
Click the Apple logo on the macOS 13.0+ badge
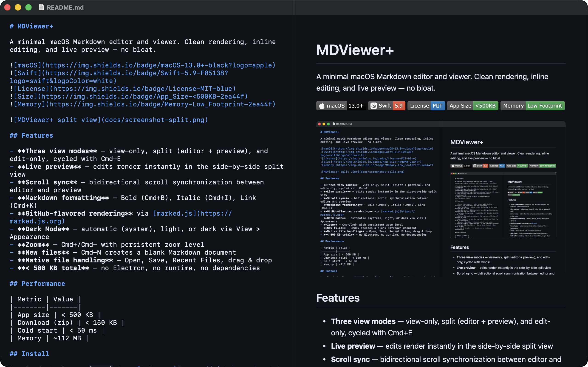(322, 106)
